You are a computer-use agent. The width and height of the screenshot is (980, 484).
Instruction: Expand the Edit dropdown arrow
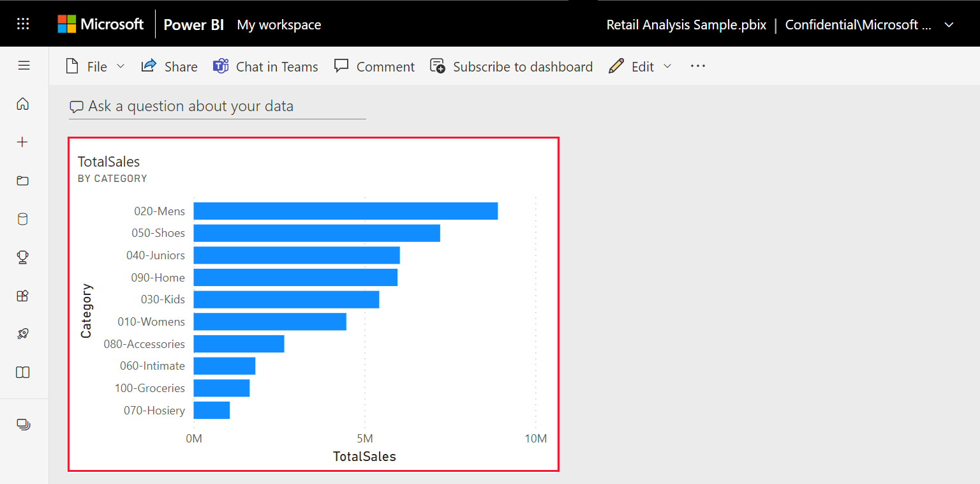(x=667, y=66)
